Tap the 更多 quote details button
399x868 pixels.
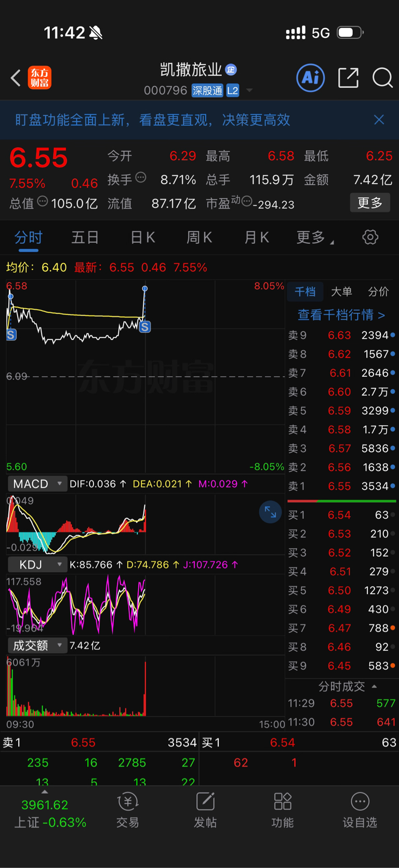370,203
